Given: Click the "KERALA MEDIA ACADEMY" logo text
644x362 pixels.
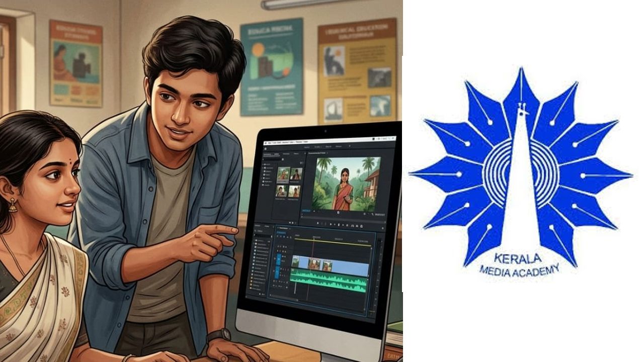Looking at the screenshot, I should coord(518,265).
